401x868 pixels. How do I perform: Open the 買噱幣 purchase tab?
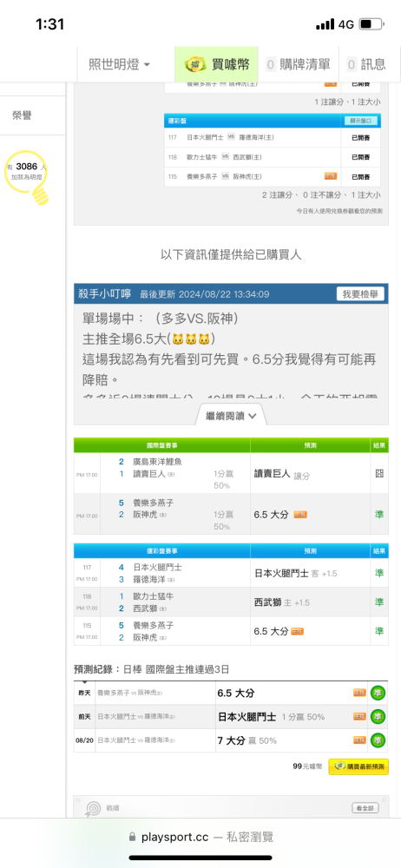[217, 64]
